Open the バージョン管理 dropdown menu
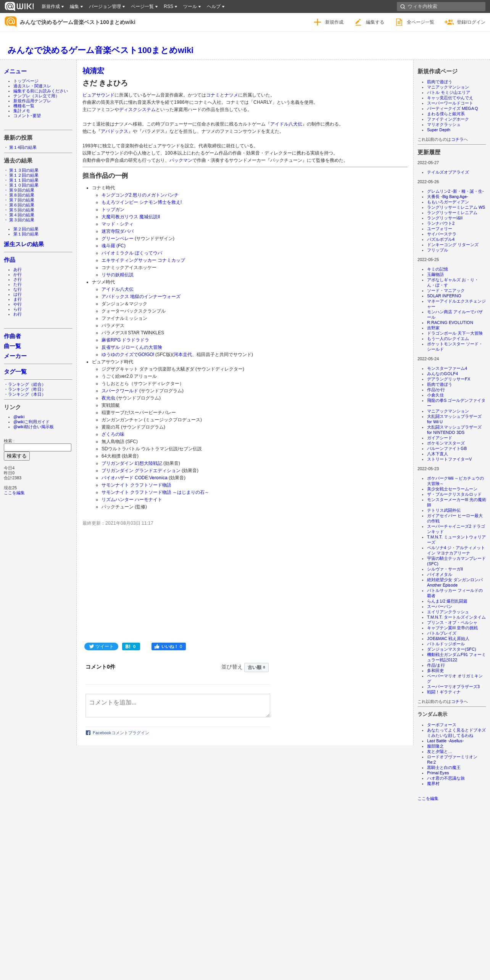The image size is (490, 980). point(107,6)
